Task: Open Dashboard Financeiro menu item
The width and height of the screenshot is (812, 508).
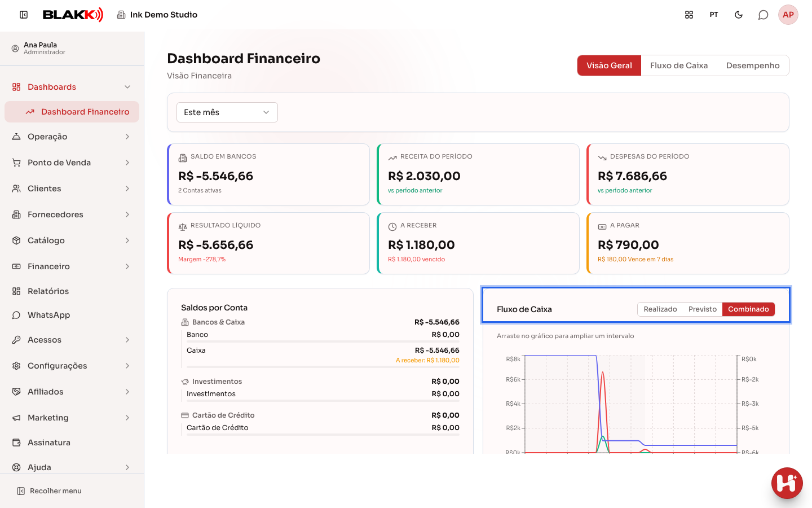Action: pos(72,112)
